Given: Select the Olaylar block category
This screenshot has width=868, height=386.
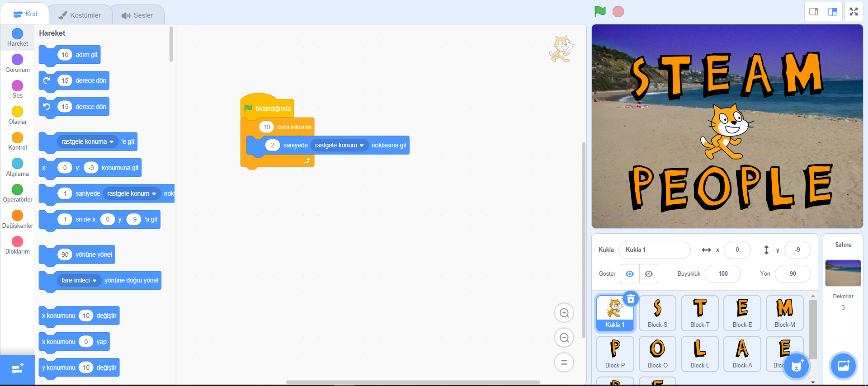Looking at the screenshot, I should point(18,115).
